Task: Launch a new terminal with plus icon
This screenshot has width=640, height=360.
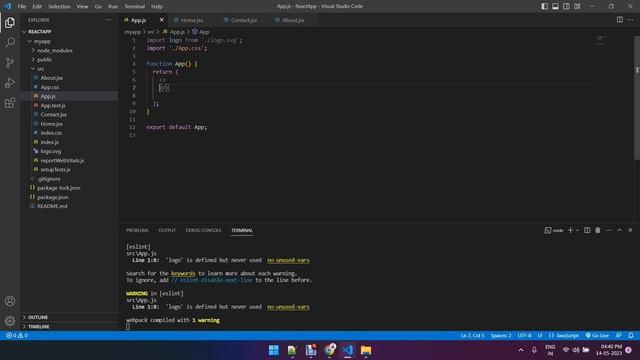Action: 570,230
